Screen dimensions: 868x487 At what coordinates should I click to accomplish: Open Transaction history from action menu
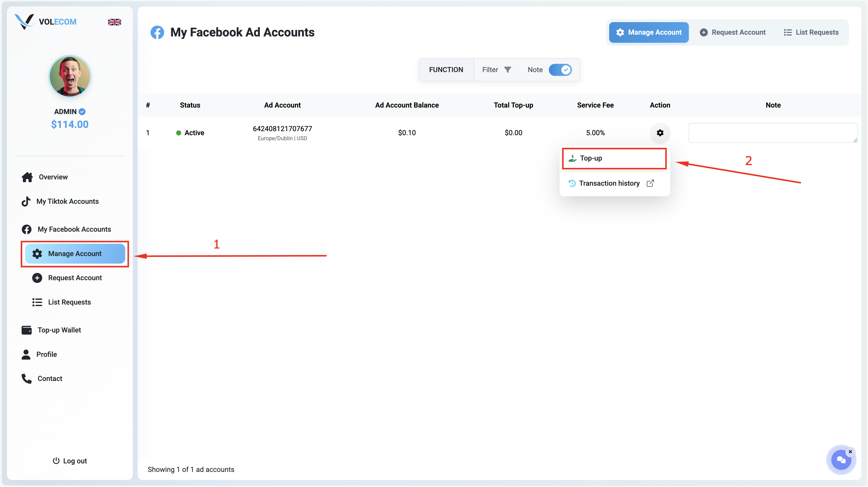click(x=611, y=183)
